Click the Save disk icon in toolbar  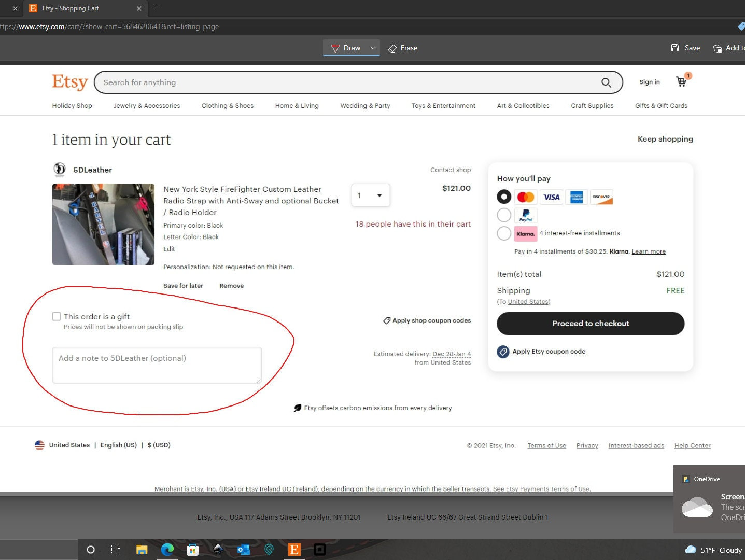point(675,48)
